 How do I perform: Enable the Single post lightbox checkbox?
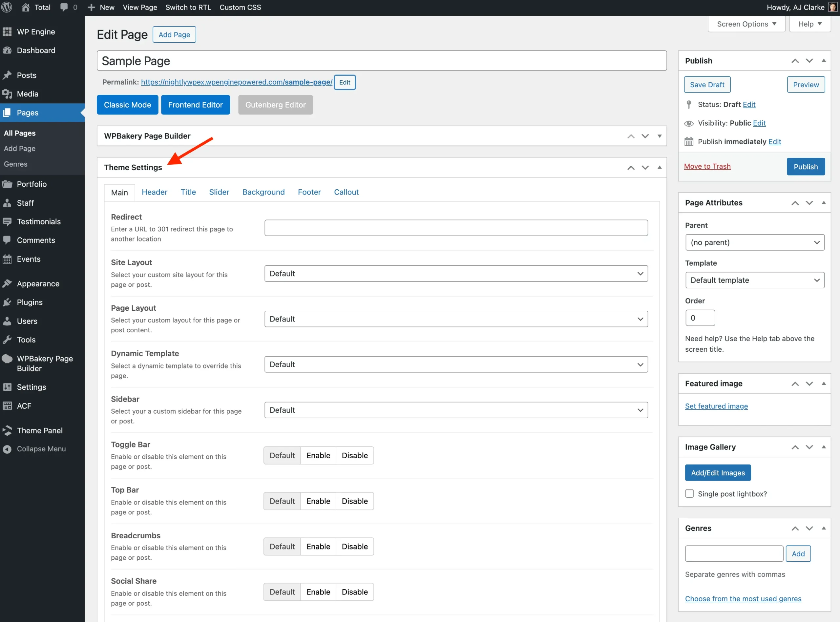point(689,493)
